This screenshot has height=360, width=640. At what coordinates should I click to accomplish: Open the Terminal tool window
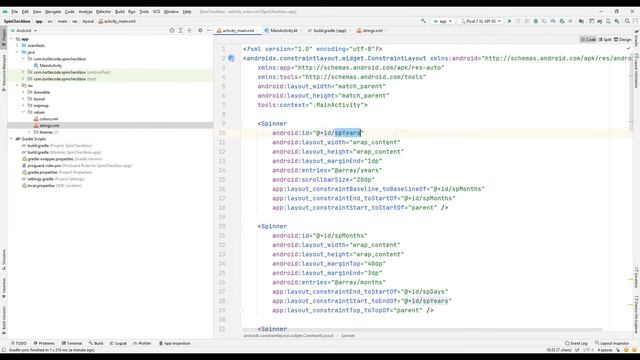72,343
